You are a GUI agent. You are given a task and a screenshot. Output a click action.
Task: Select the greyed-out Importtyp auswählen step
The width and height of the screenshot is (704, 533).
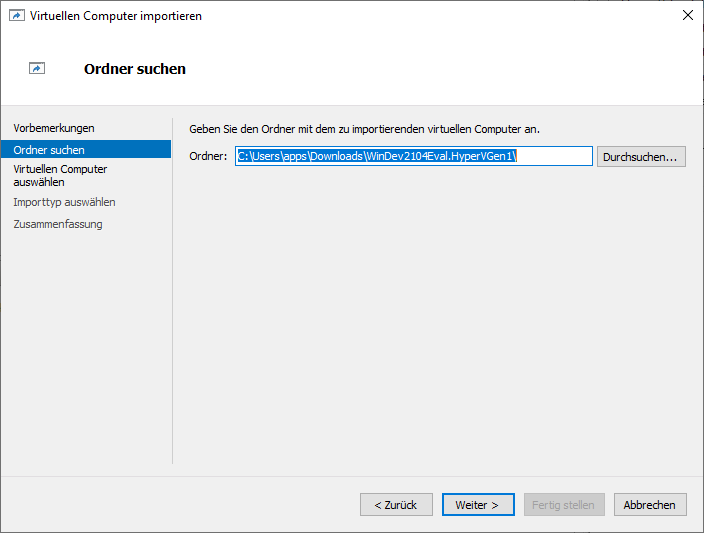pos(64,202)
